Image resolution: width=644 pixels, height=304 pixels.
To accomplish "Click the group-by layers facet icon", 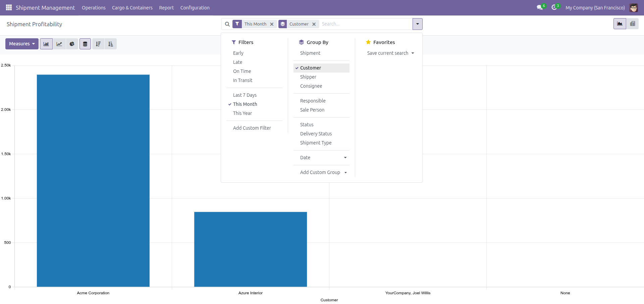I will pyautogui.click(x=283, y=24).
